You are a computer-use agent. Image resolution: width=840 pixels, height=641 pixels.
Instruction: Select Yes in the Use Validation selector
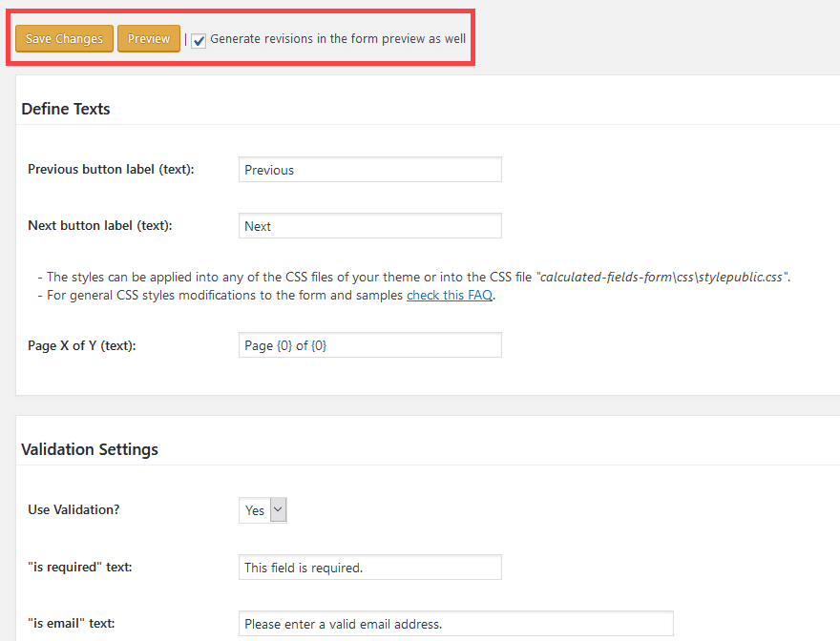pos(253,509)
